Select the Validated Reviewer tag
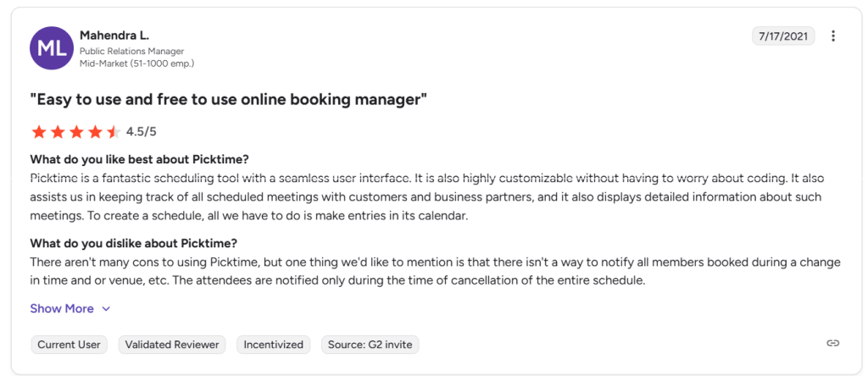Screen dimensions: 868x376 coord(172,345)
